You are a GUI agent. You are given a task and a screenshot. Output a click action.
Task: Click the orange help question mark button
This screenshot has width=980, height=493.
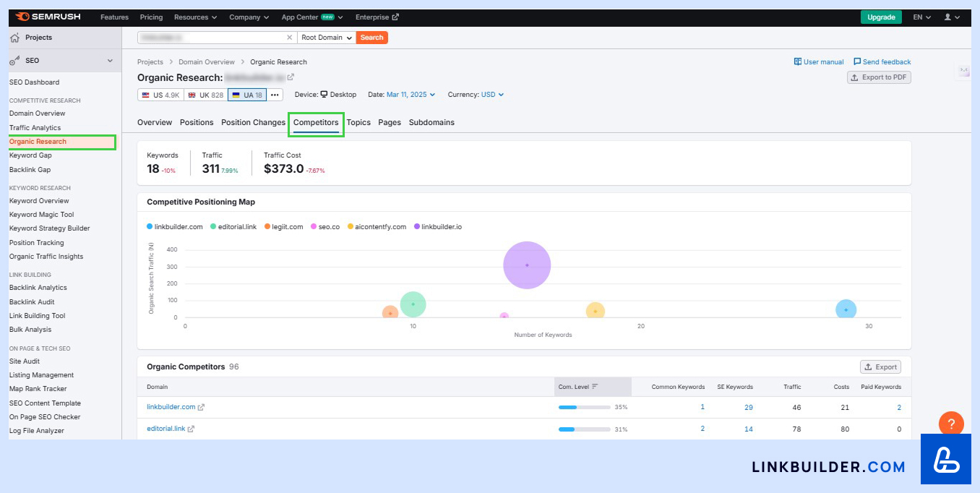951,424
